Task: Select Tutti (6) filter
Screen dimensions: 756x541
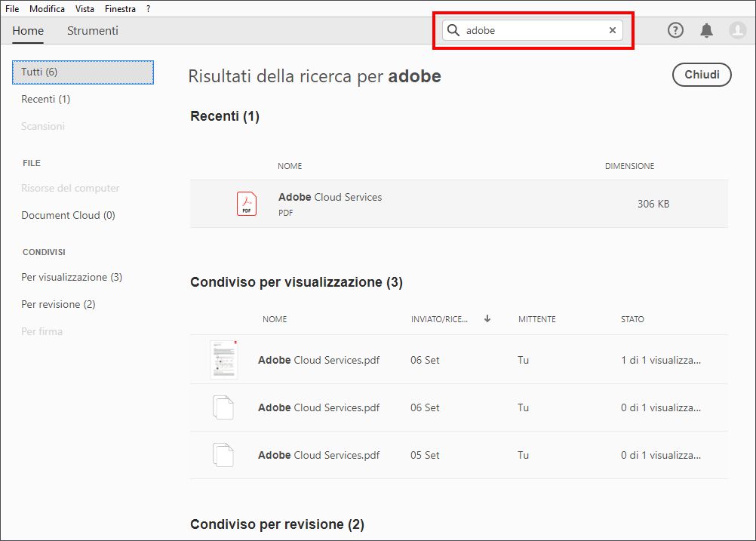Action: click(83, 72)
